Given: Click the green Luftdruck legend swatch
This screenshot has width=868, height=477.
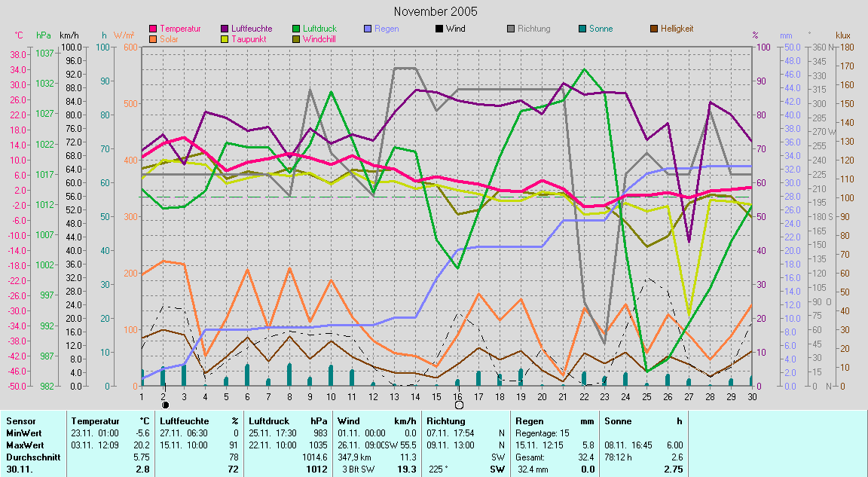Looking at the screenshot, I should pyautogui.click(x=296, y=29).
